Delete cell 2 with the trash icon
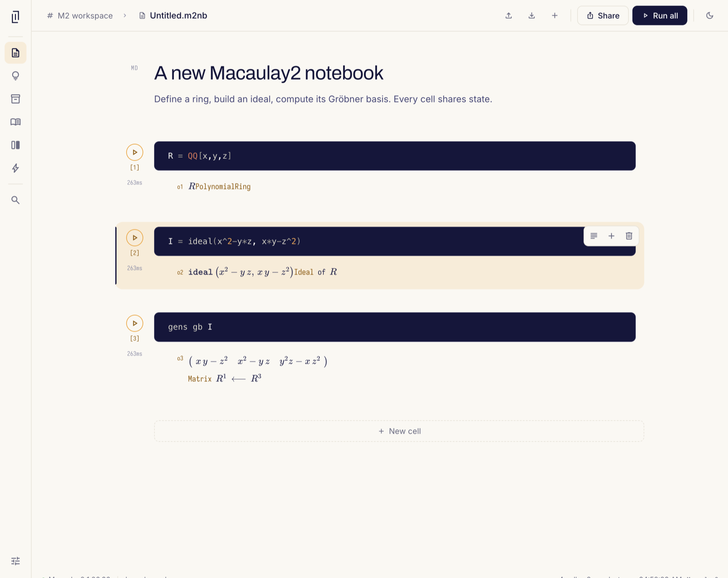Image resolution: width=728 pixels, height=578 pixels. [x=629, y=236]
